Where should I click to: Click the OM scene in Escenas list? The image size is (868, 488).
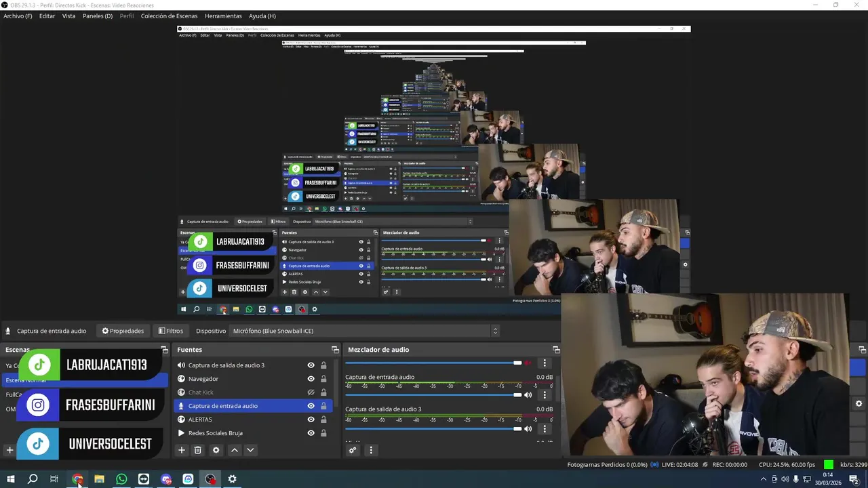(11, 409)
